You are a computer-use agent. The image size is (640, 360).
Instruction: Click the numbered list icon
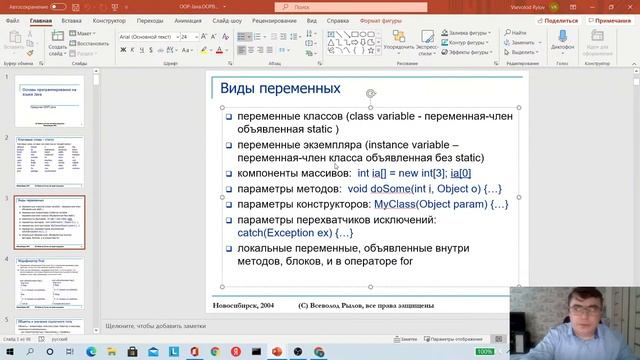pyautogui.click(x=258, y=37)
